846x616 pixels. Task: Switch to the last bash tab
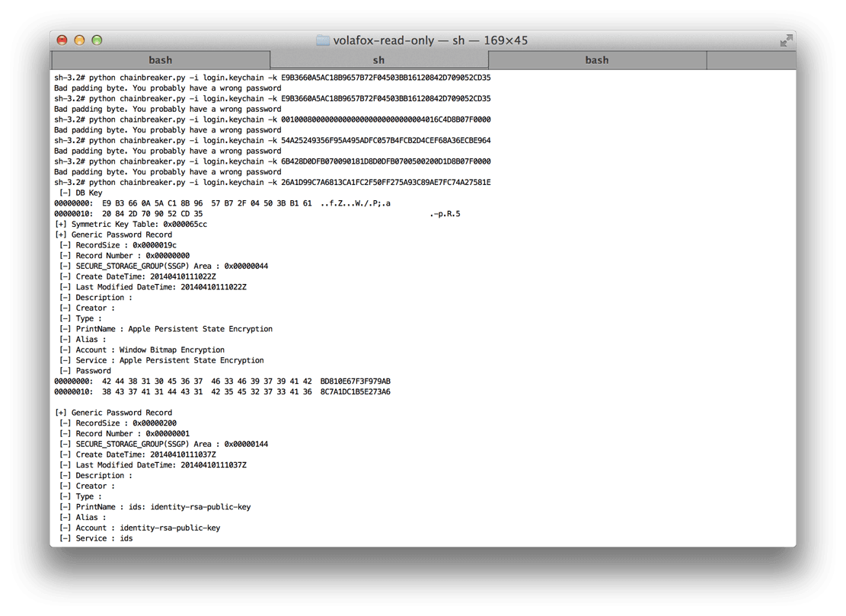tap(596, 60)
